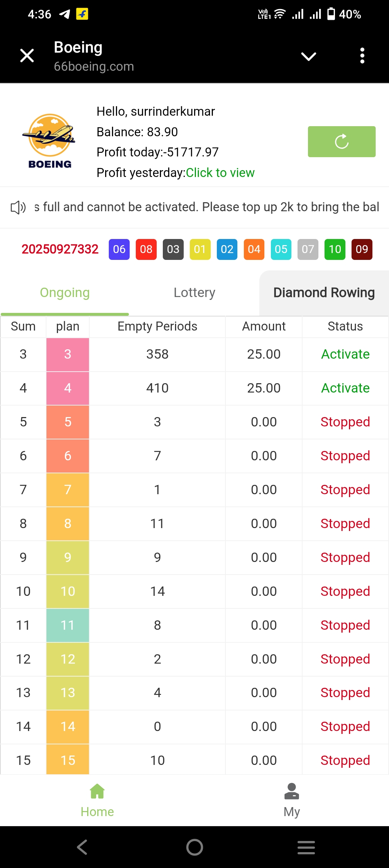Viewport: 389px width, 868px height.
Task: Expand the page title dropdown chevron
Action: coord(309,56)
